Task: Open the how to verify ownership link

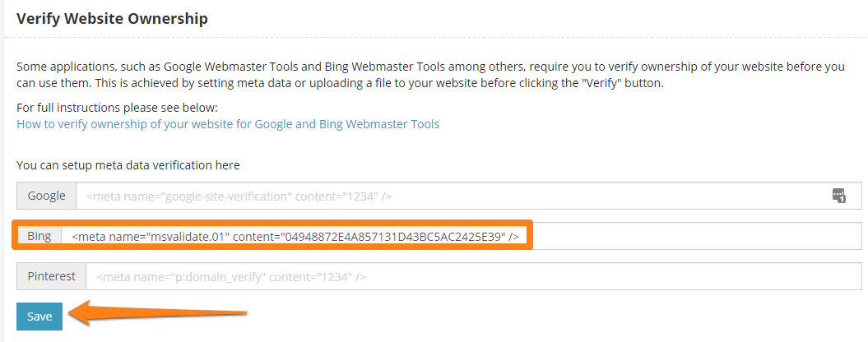Action: pos(228,124)
